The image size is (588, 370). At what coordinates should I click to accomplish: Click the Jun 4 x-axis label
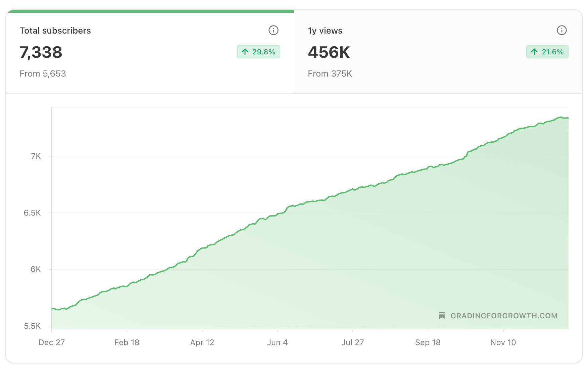pos(277,342)
